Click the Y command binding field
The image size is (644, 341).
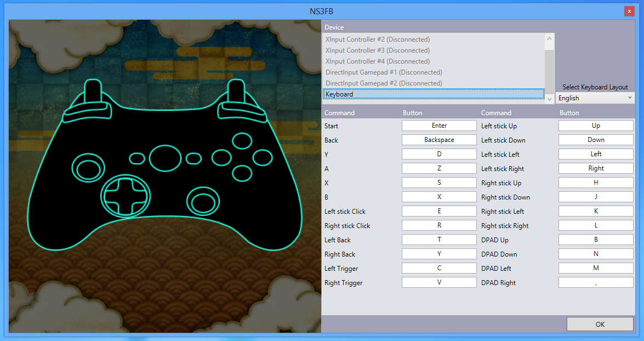point(439,154)
